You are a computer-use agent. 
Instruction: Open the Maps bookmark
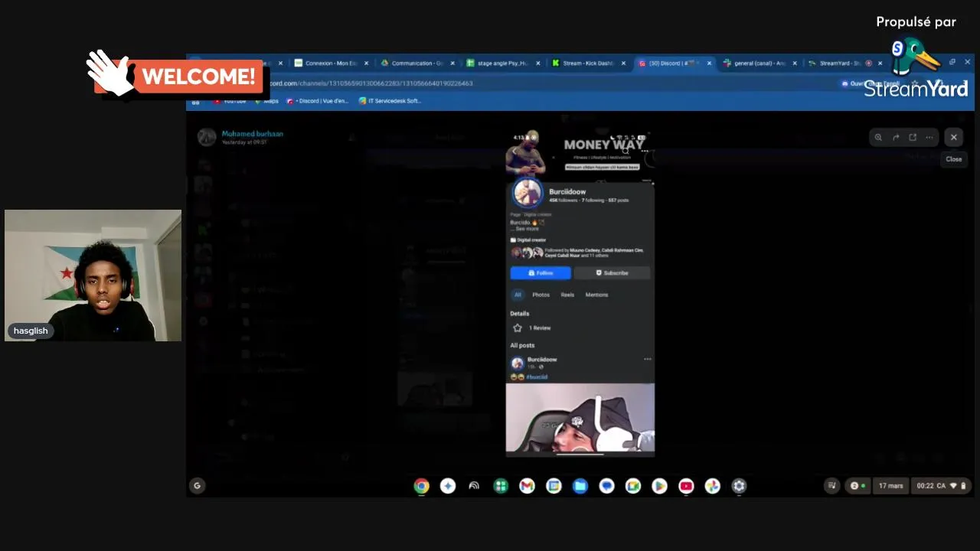pyautogui.click(x=267, y=101)
